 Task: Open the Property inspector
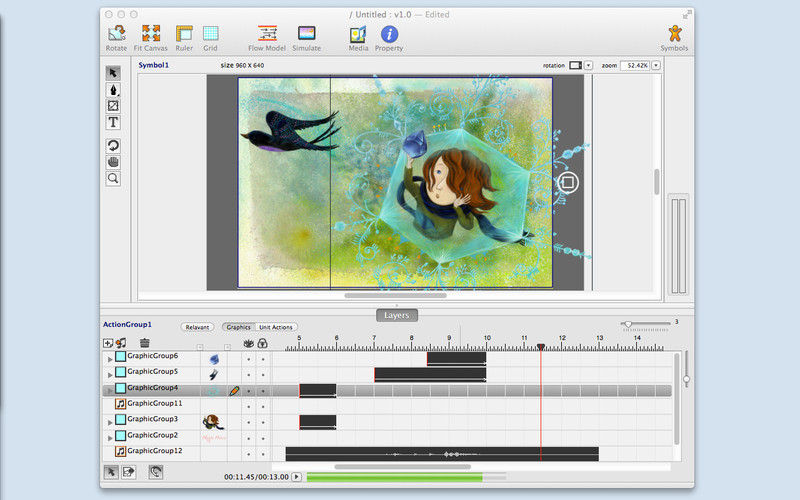389,34
